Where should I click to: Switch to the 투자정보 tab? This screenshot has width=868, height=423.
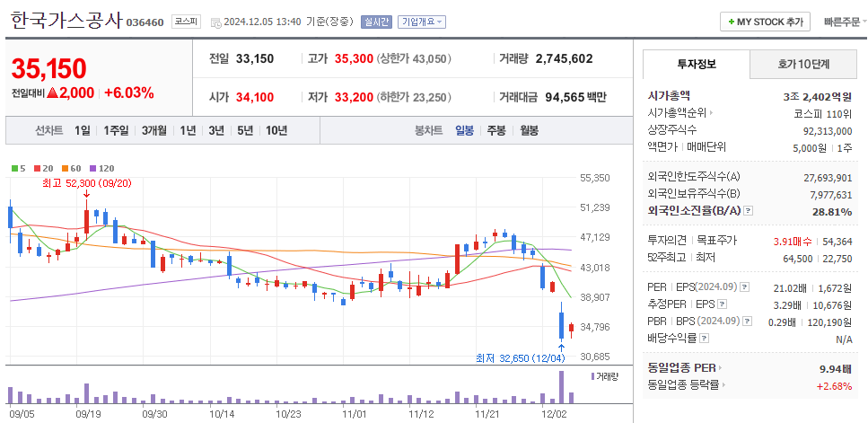[697, 65]
